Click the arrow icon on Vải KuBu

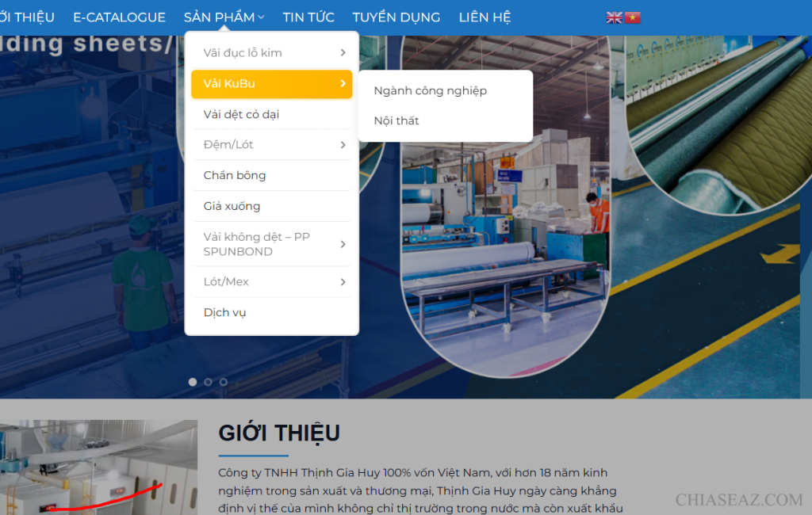click(x=344, y=84)
